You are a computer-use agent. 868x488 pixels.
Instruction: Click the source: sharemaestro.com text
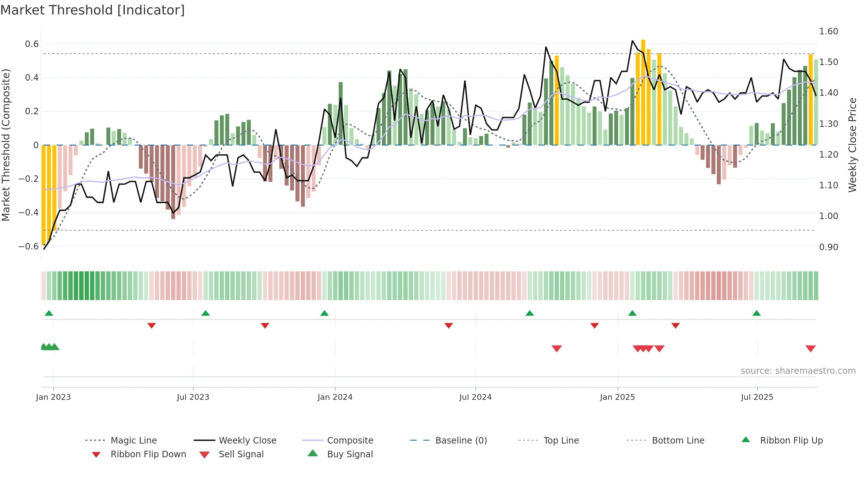[798, 371]
